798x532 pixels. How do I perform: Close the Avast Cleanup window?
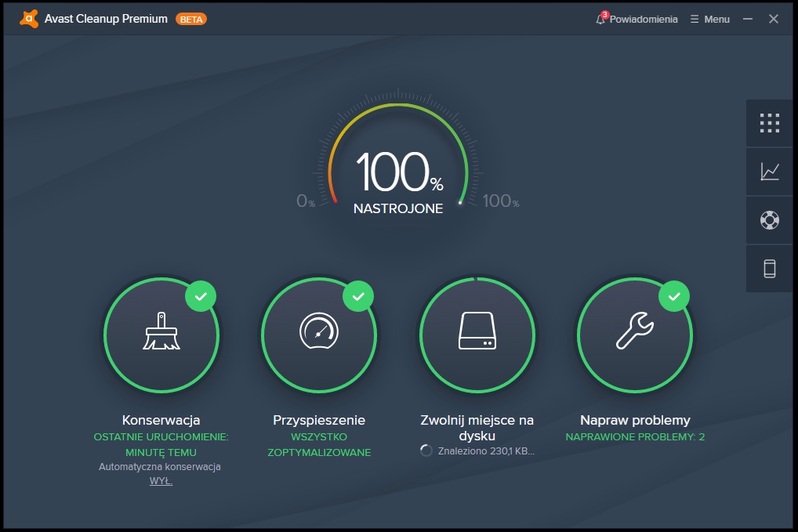coord(774,19)
